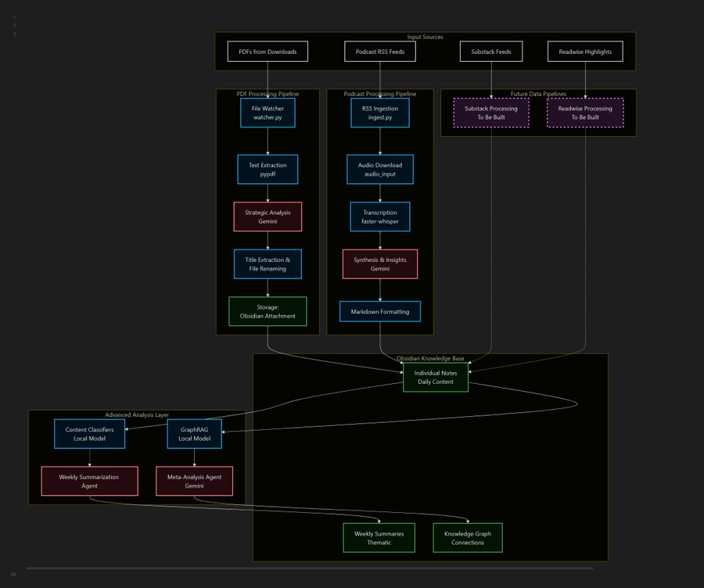The height and width of the screenshot is (588, 704).
Task: Click the PDFs from Downloads node
Action: point(268,52)
